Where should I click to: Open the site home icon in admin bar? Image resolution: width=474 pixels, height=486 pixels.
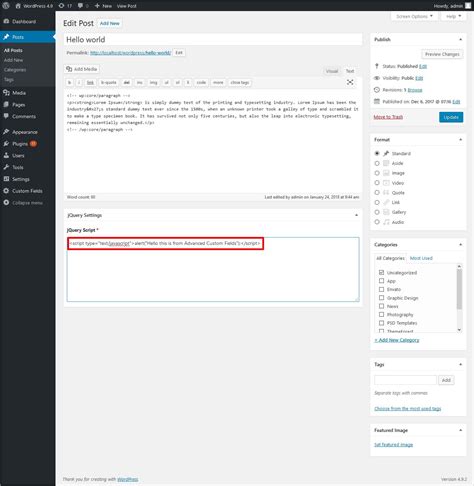coord(18,6)
